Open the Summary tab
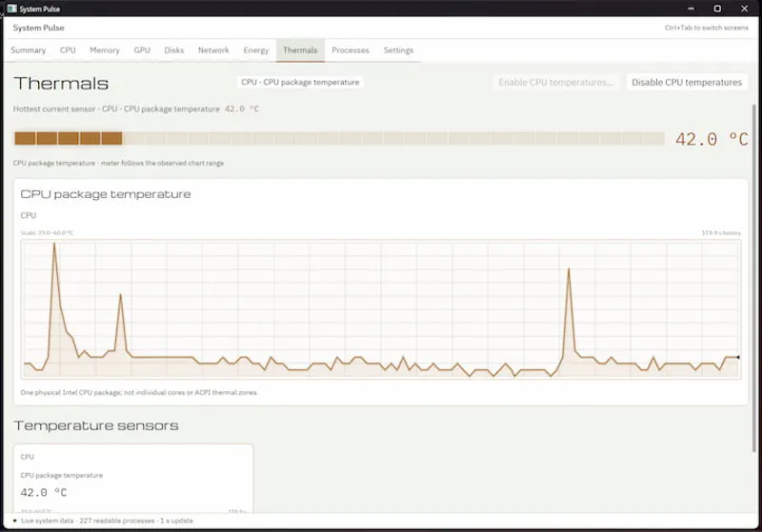The width and height of the screenshot is (762, 532). [29, 50]
